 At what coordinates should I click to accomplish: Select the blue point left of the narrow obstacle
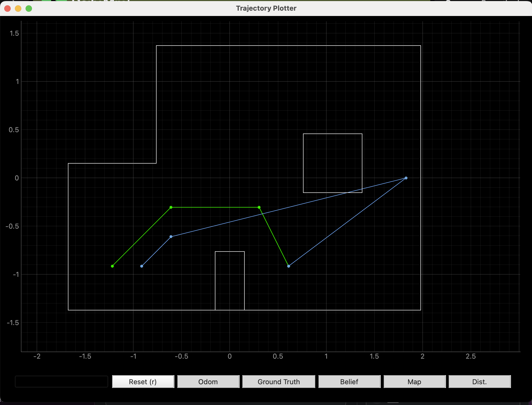coord(171,237)
